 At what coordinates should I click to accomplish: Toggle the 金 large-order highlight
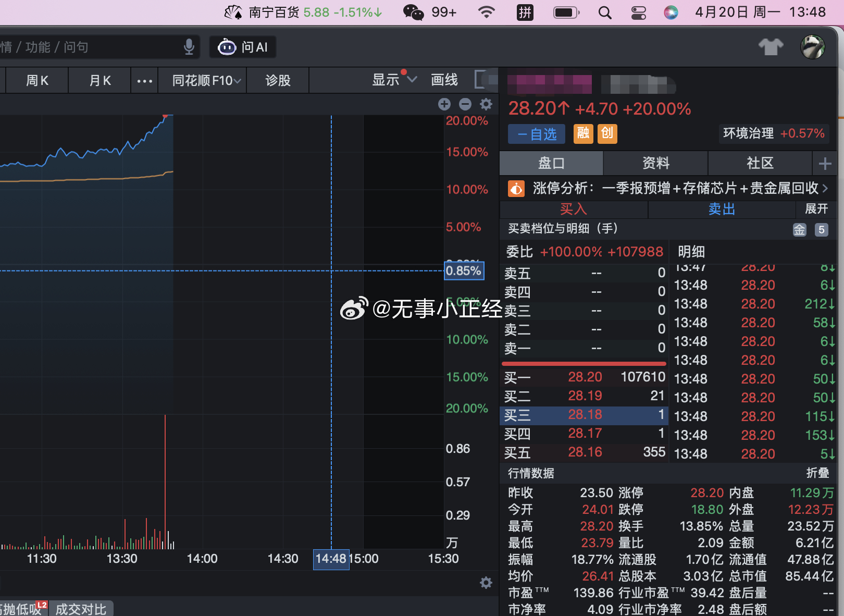(800, 229)
